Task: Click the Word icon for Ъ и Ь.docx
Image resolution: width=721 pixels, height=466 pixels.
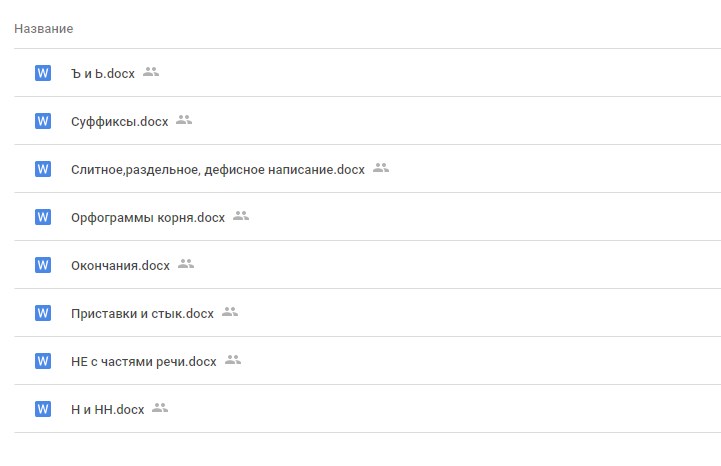Action: 43,73
